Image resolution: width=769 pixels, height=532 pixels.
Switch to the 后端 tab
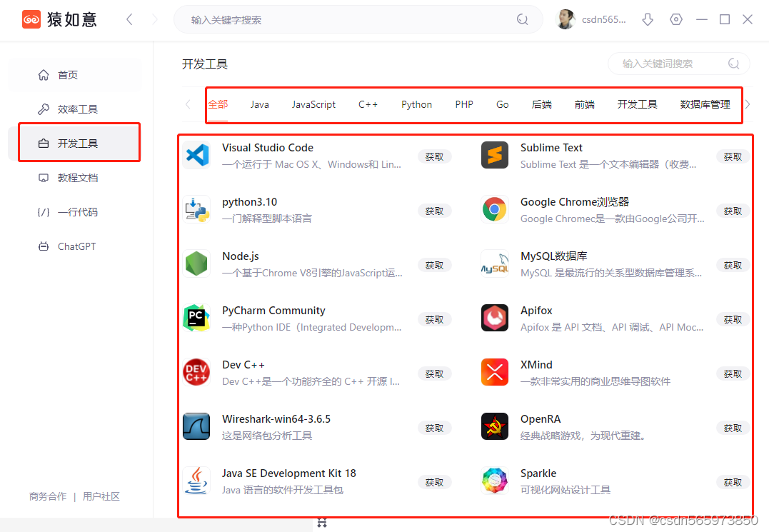(x=541, y=104)
